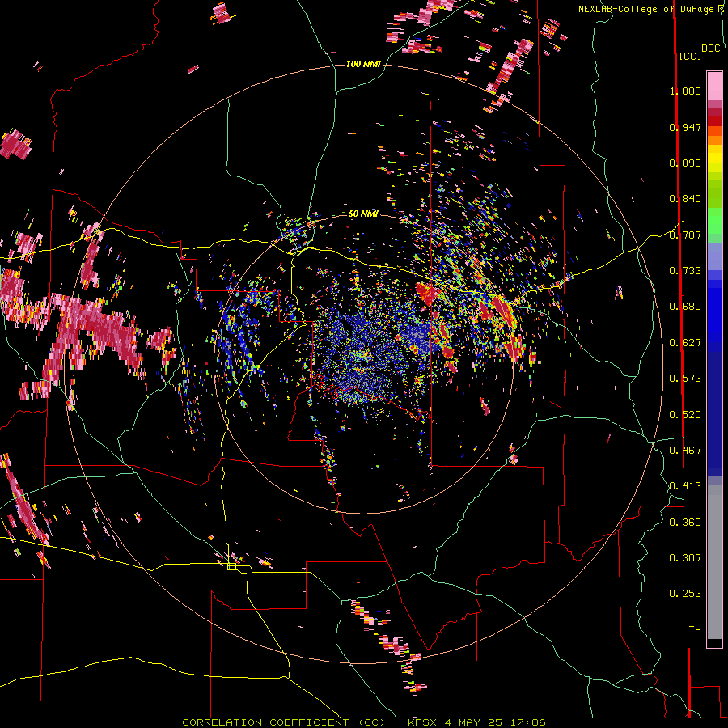Click the 0.307 legend value
728x728 pixels.
(x=685, y=558)
